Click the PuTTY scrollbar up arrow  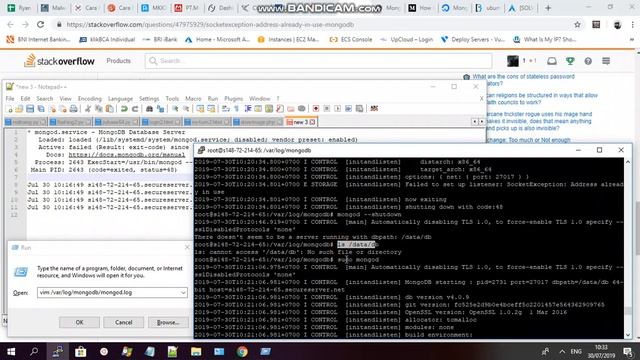628,162
